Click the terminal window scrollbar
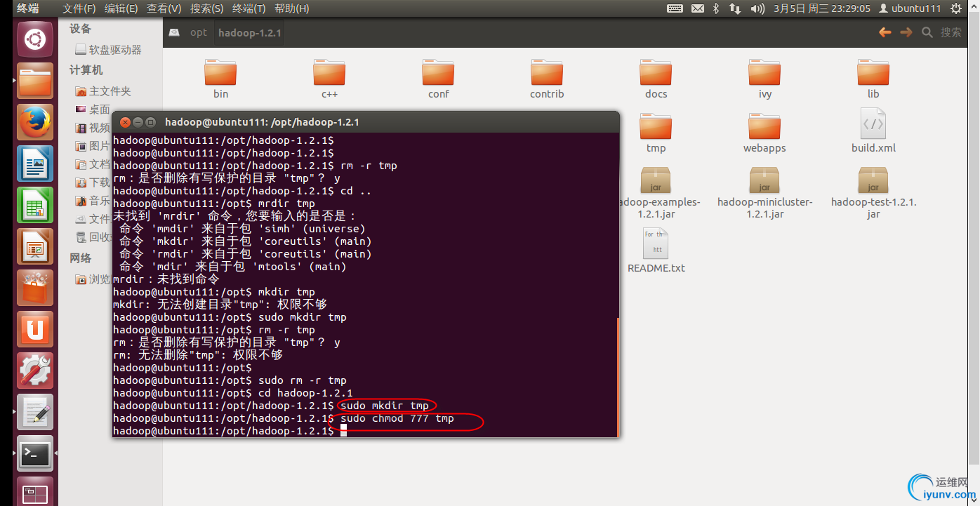The width and height of the screenshot is (980, 506). (x=617, y=377)
